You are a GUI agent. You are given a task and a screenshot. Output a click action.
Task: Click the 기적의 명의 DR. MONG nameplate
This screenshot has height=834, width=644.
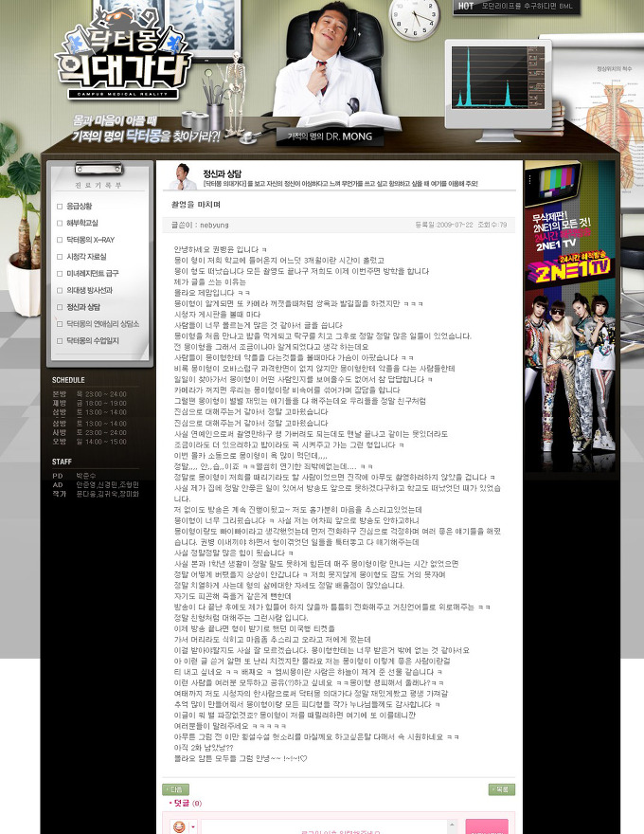330,136
